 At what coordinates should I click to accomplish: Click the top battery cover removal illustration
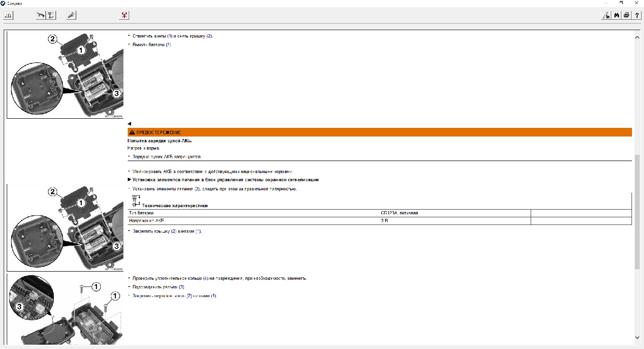coord(65,75)
